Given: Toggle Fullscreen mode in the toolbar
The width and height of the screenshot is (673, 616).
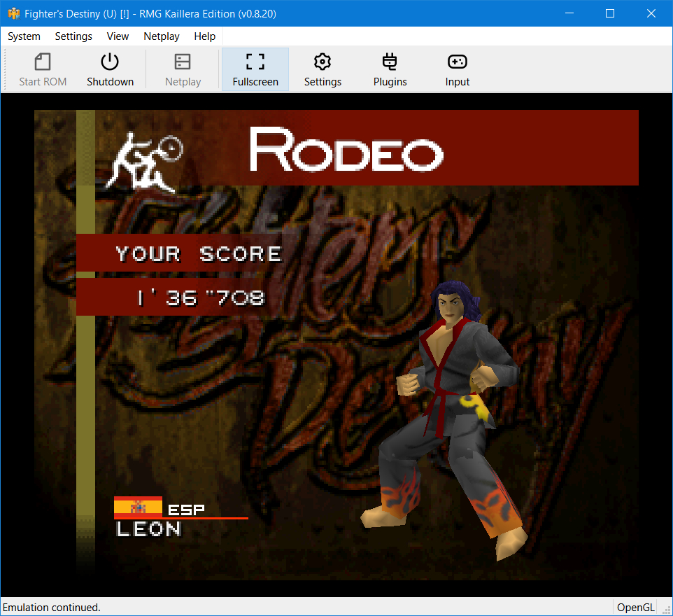Looking at the screenshot, I should click(x=255, y=63).
